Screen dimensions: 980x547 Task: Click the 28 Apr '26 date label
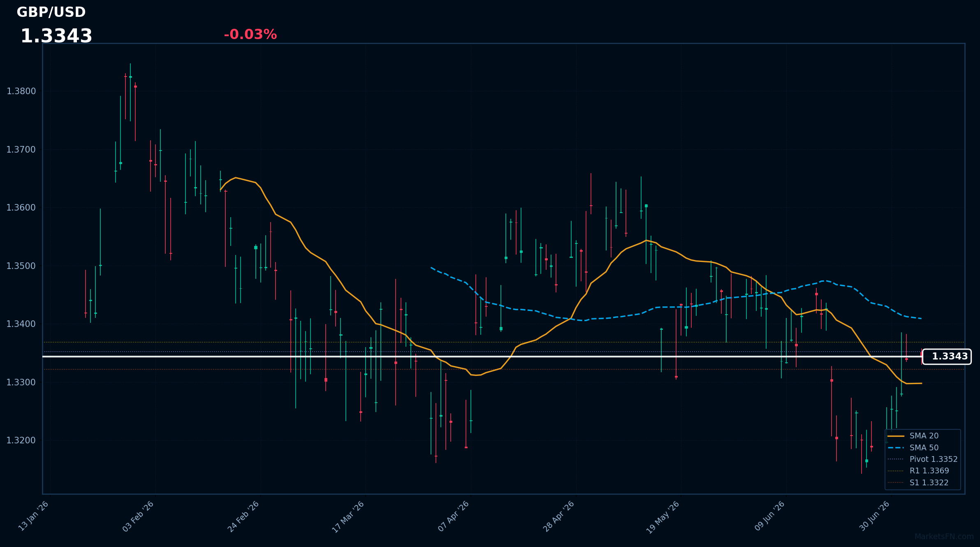click(x=559, y=517)
